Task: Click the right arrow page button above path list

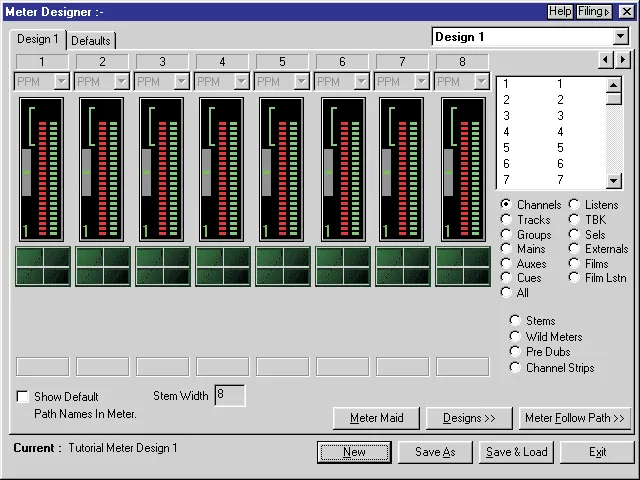Action: coord(622,60)
